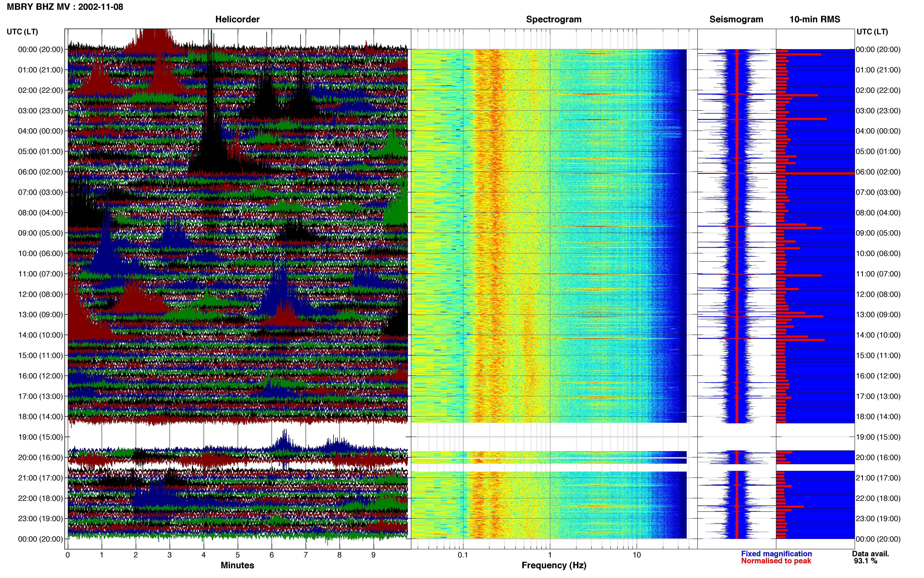Click the left '19:00 (15:00)' time label
924x578 pixels.
coord(41,437)
